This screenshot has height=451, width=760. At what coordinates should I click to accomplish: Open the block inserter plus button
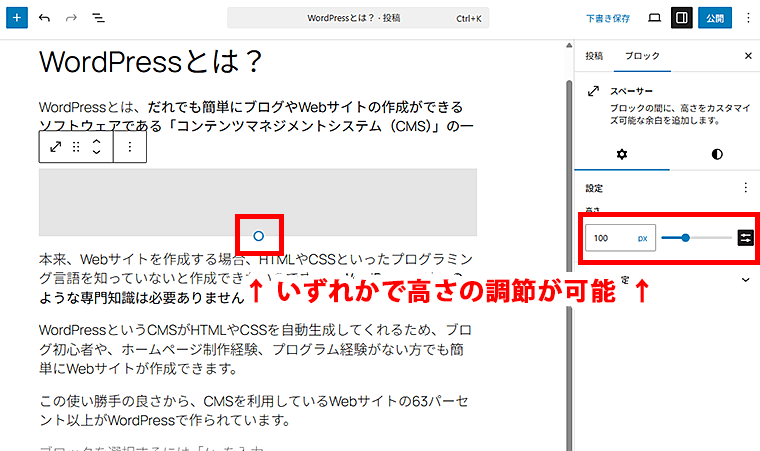pyautogui.click(x=17, y=18)
